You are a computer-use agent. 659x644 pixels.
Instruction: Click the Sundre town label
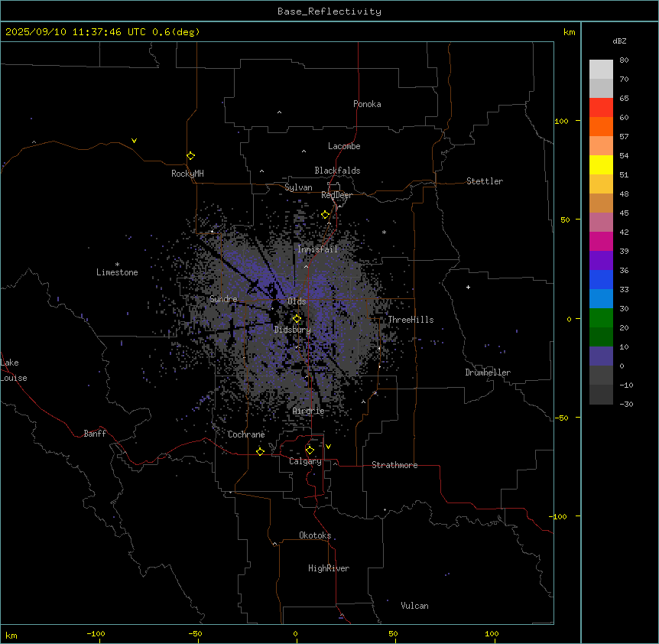pyautogui.click(x=223, y=299)
